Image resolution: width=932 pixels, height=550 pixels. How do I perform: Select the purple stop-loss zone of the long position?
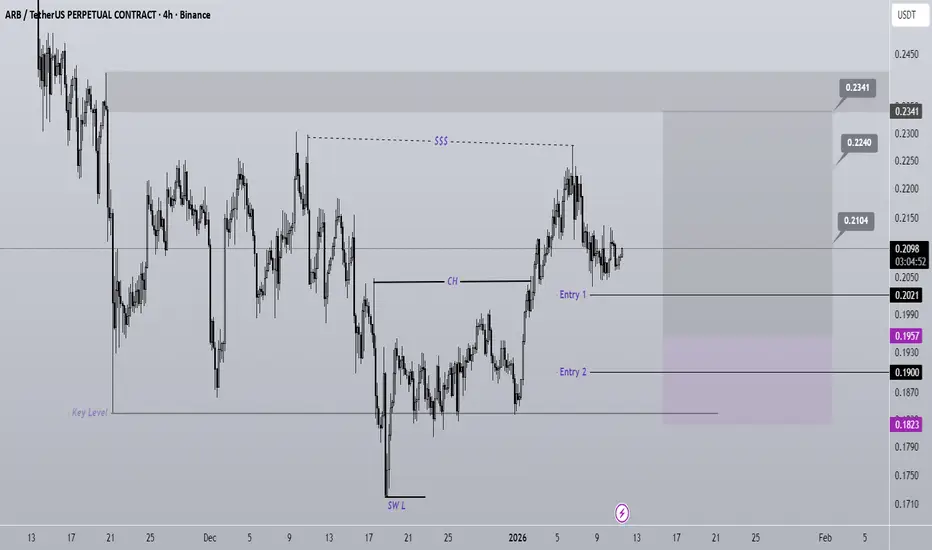pyautogui.click(x=747, y=380)
